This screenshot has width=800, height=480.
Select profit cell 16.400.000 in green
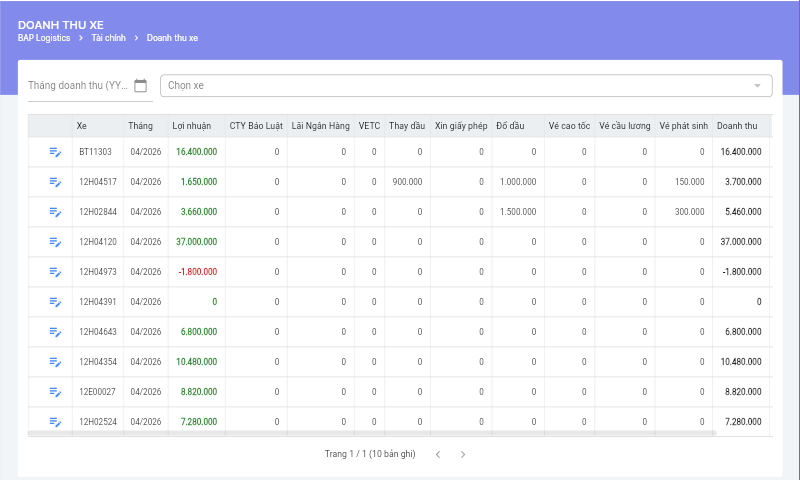tap(196, 152)
